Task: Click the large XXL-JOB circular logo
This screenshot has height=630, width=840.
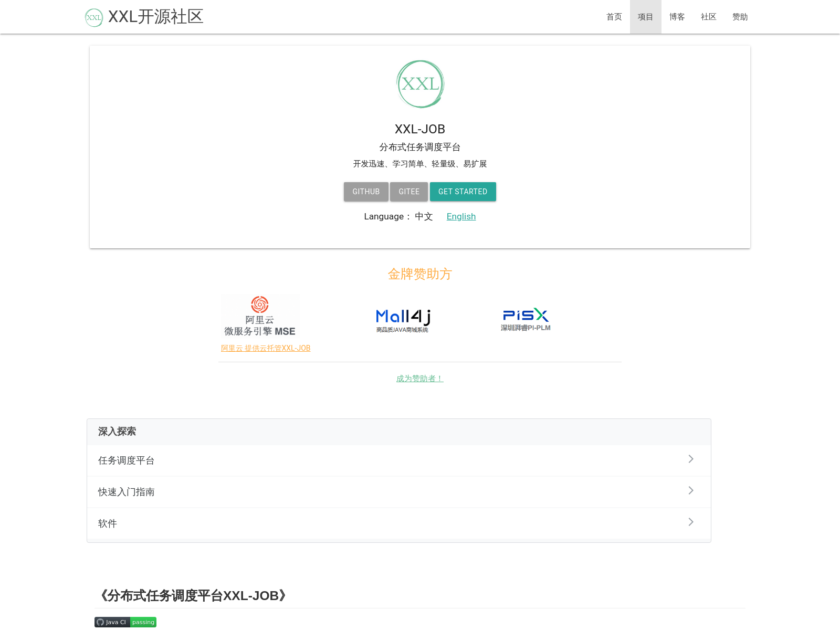Action: click(420, 84)
